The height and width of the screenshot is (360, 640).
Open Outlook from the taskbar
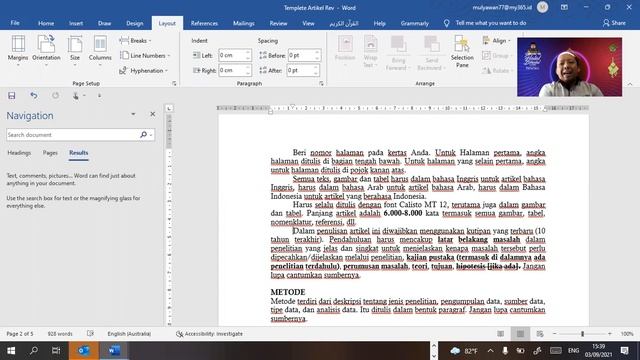tap(84, 351)
